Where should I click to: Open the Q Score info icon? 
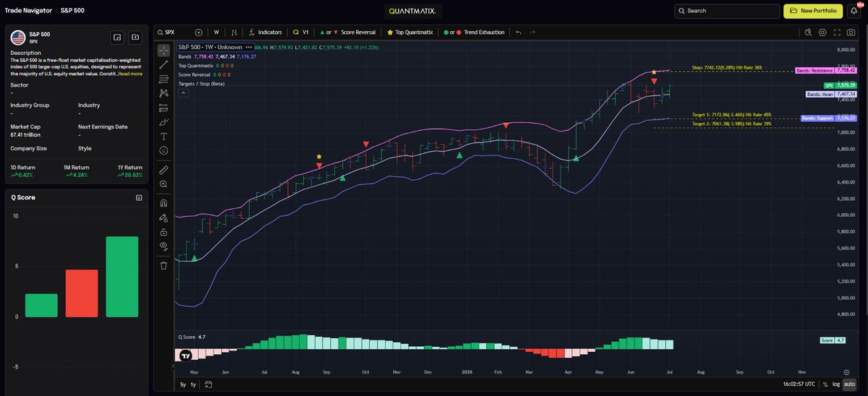click(x=139, y=197)
